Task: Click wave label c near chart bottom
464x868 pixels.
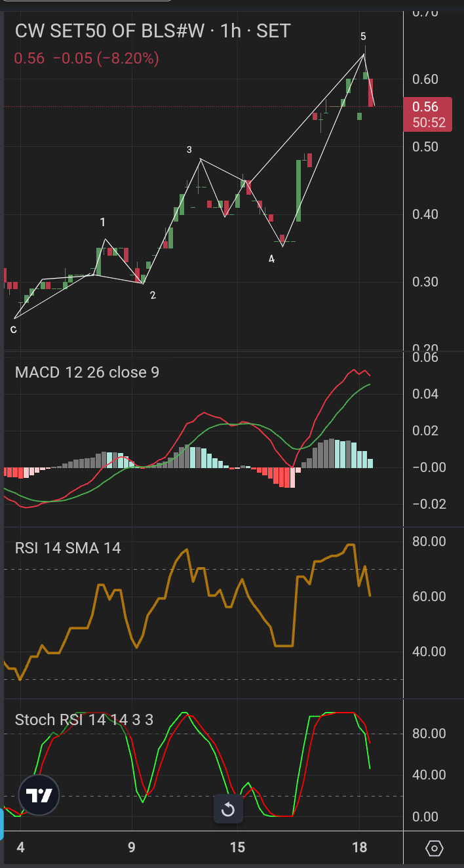Action: (13, 329)
